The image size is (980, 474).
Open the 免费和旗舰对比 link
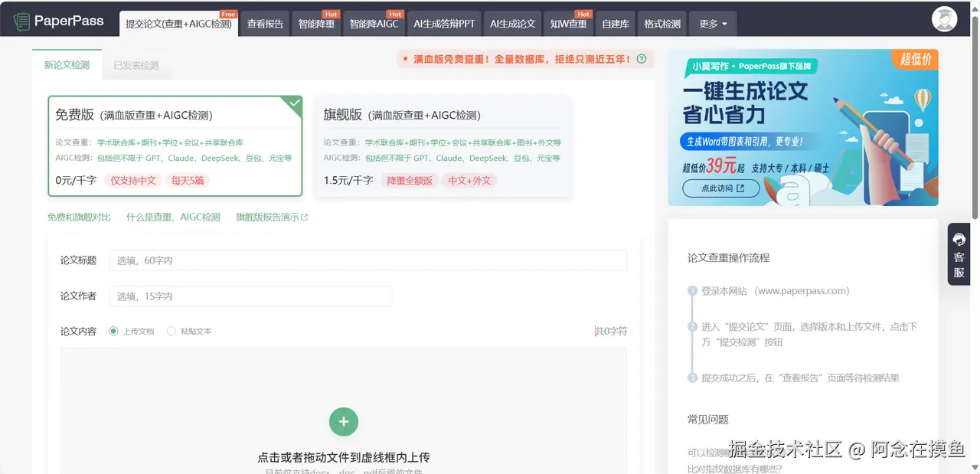[79, 217]
